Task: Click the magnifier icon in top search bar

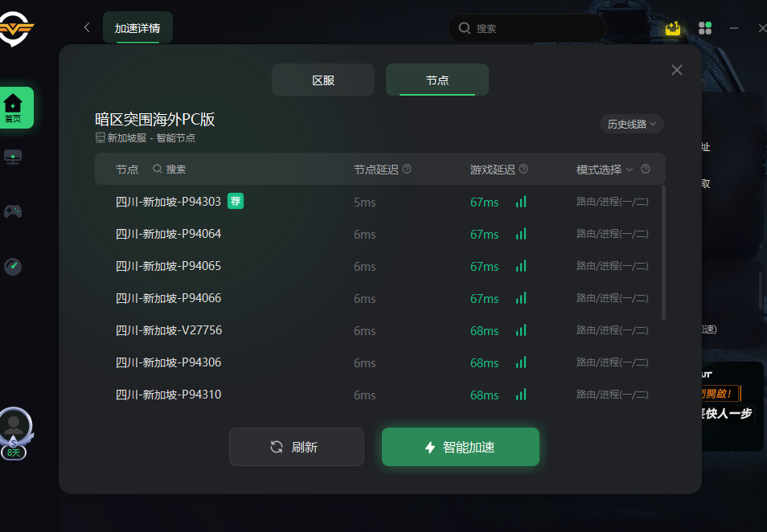Action: coord(464,28)
